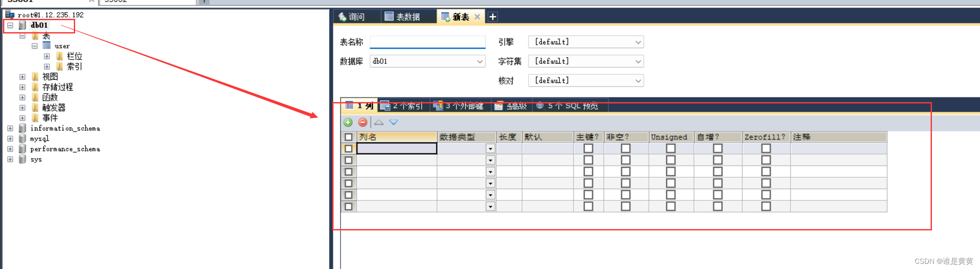Select the 函数 tree item
This screenshot has height=269, width=980.
pos(50,97)
